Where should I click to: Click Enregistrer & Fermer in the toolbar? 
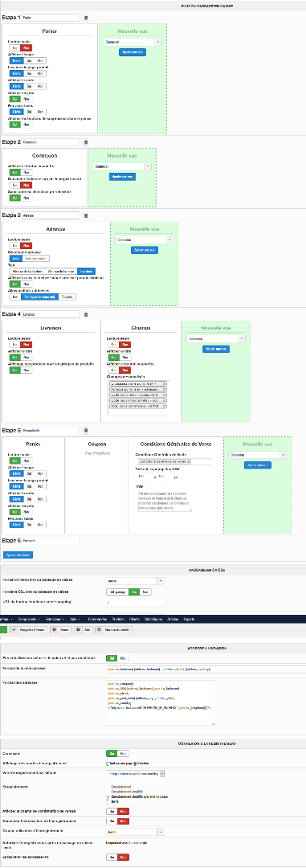click(x=29, y=629)
